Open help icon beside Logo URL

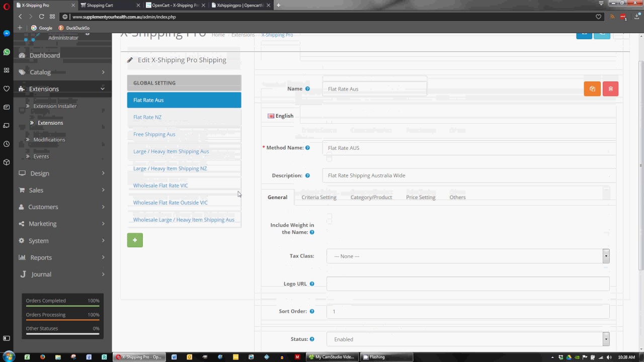coord(312,284)
